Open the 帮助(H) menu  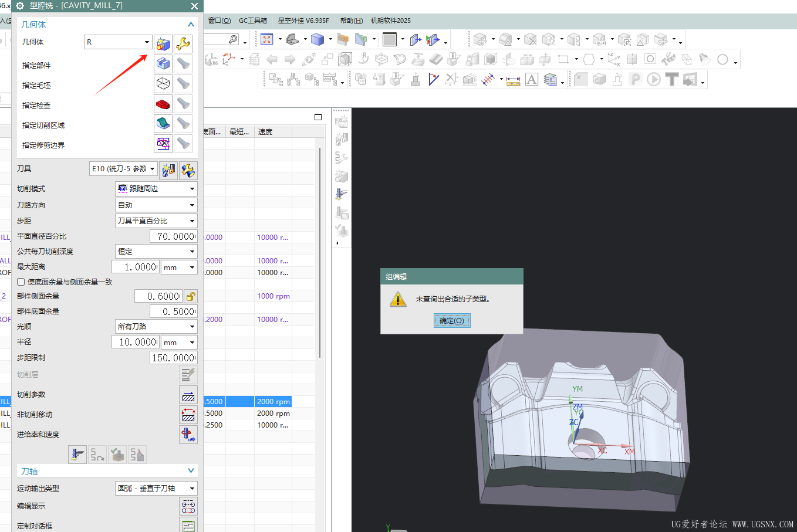[x=352, y=21]
